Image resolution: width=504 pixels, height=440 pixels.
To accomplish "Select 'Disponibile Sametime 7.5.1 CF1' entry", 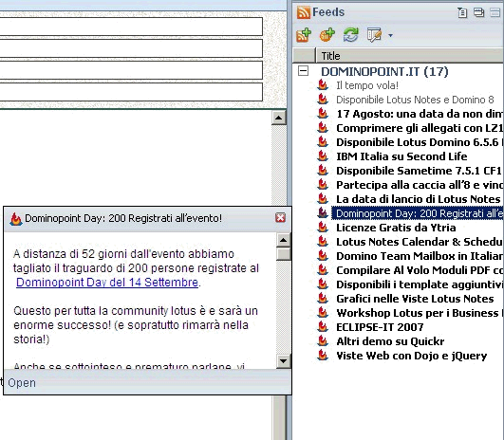I will pyautogui.click(x=419, y=171).
